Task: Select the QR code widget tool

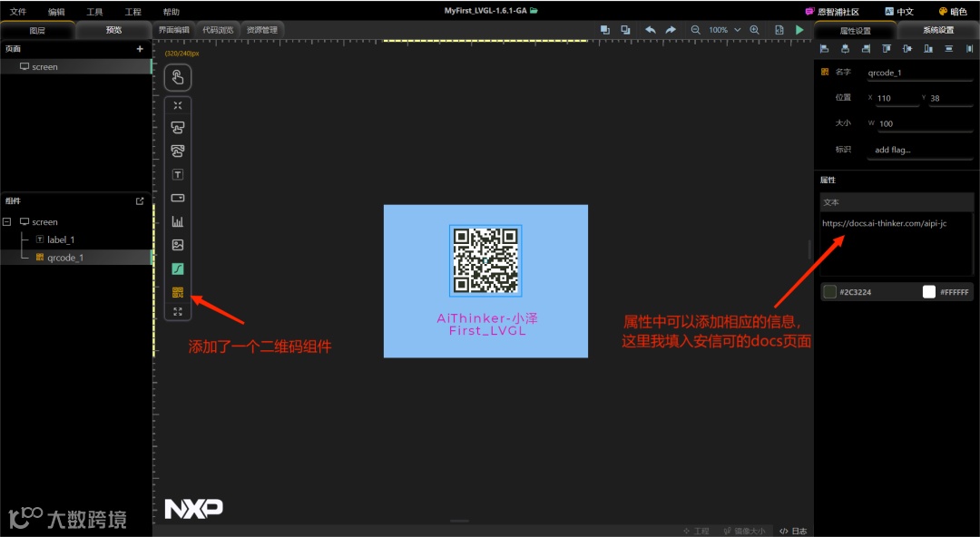Action: 177,292
